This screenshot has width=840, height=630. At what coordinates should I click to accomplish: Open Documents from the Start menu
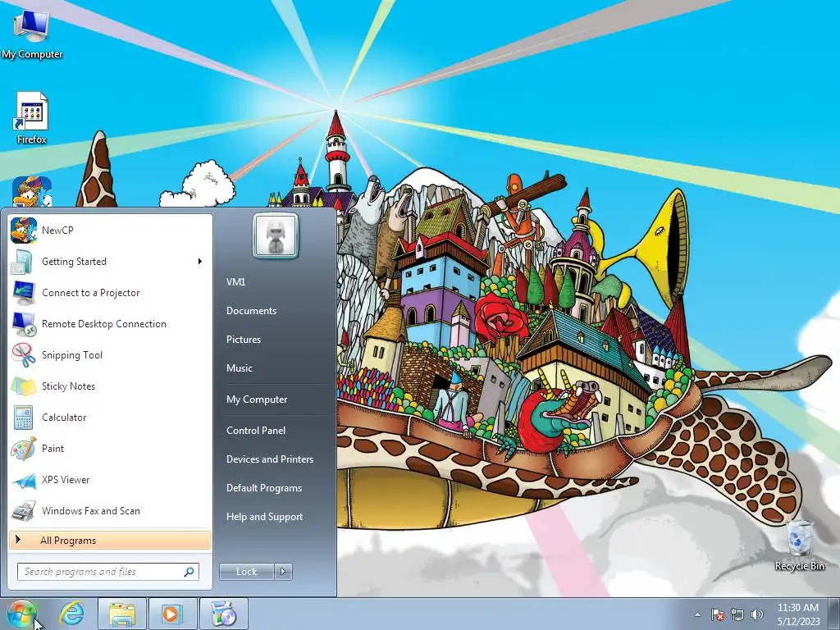(x=251, y=311)
